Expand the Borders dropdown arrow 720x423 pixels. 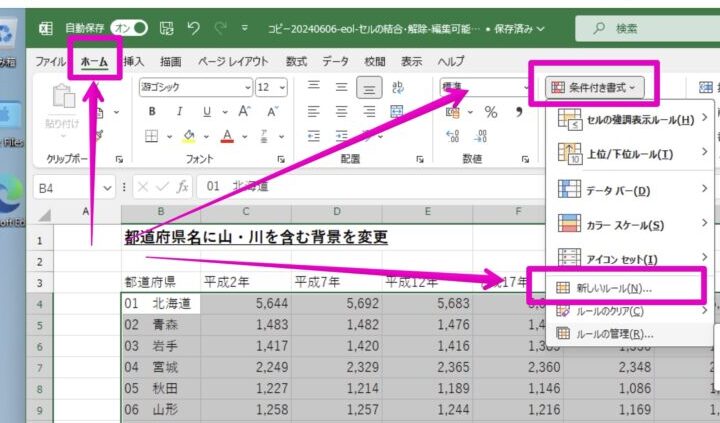169,136
